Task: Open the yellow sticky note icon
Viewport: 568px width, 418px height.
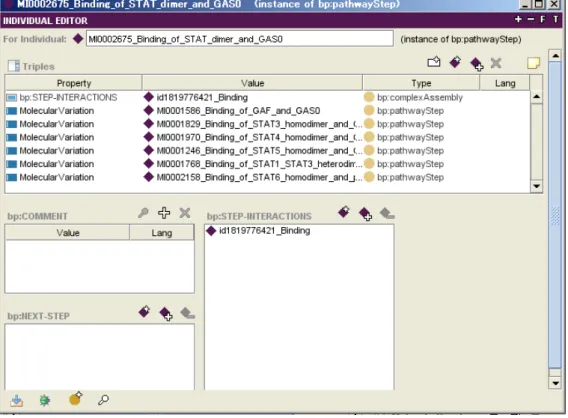Action: tap(534, 63)
